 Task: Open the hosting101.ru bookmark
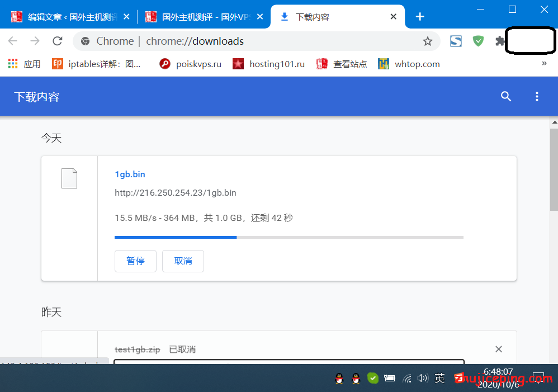(x=269, y=64)
